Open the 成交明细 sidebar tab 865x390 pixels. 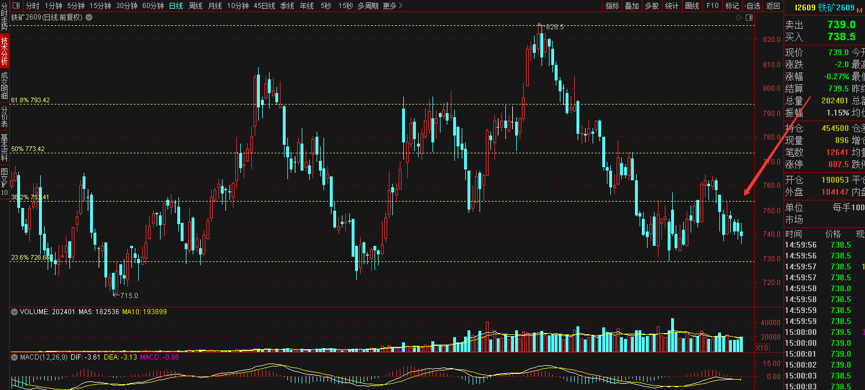[4, 85]
